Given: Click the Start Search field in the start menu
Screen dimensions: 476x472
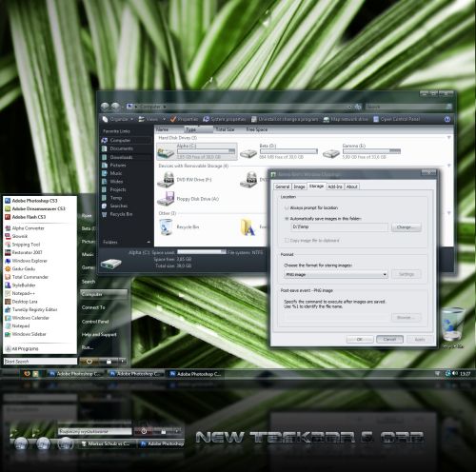Looking at the screenshot, I should point(40,362).
